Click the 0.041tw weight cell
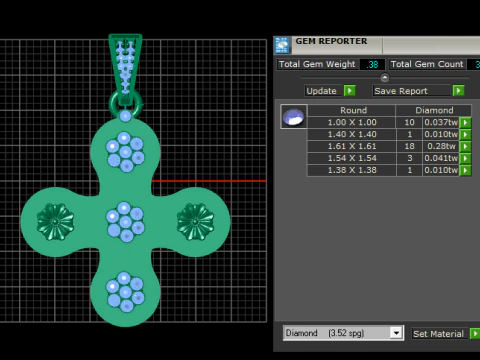 click(x=441, y=158)
